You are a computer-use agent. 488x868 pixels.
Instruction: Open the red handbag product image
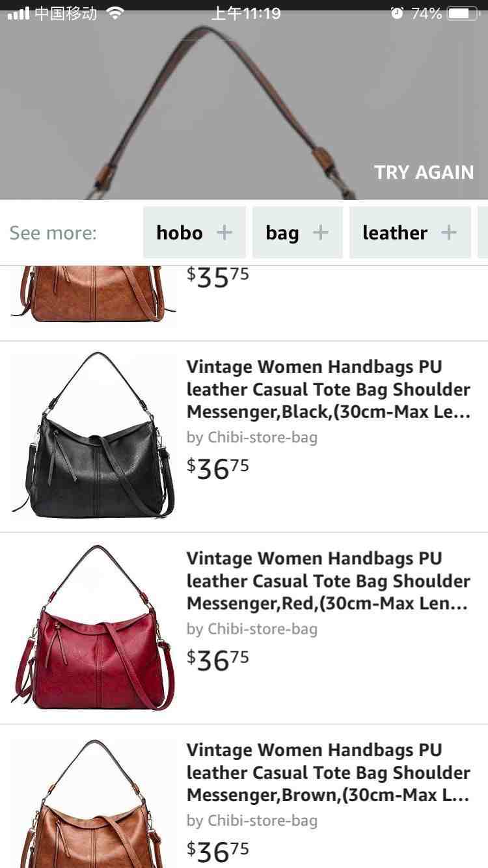pos(94,627)
